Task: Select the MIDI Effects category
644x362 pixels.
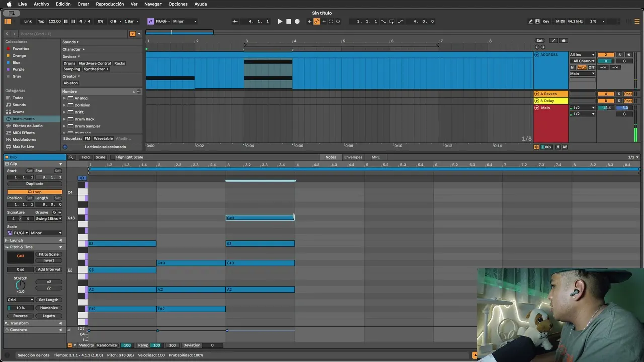Action: point(24,133)
